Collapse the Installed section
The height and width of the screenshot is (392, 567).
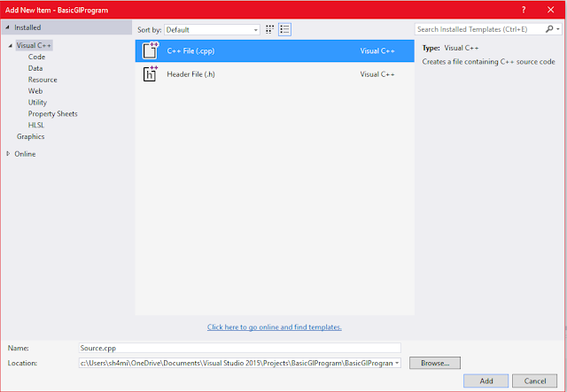tap(8, 27)
